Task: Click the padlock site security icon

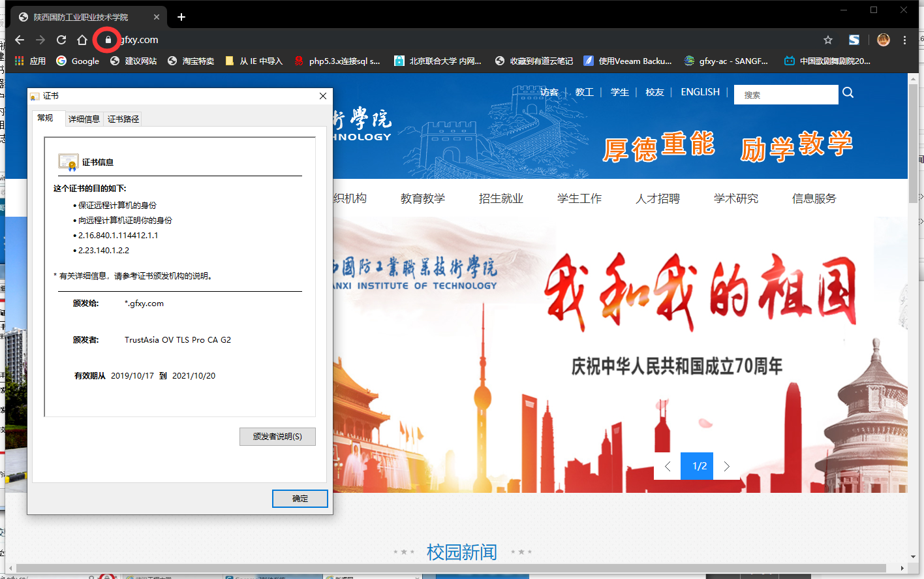Action: point(108,40)
